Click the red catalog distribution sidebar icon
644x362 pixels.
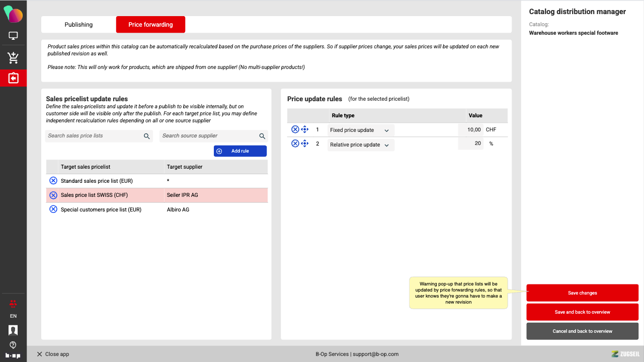(x=13, y=78)
